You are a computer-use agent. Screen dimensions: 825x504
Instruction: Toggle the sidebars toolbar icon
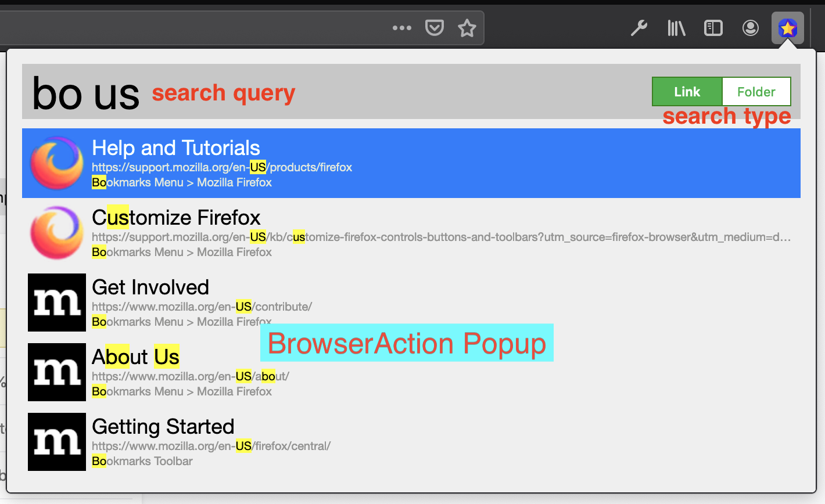[x=713, y=28]
